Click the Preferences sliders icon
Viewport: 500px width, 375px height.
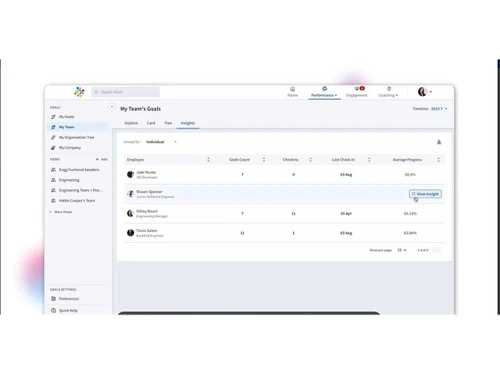[x=53, y=299]
